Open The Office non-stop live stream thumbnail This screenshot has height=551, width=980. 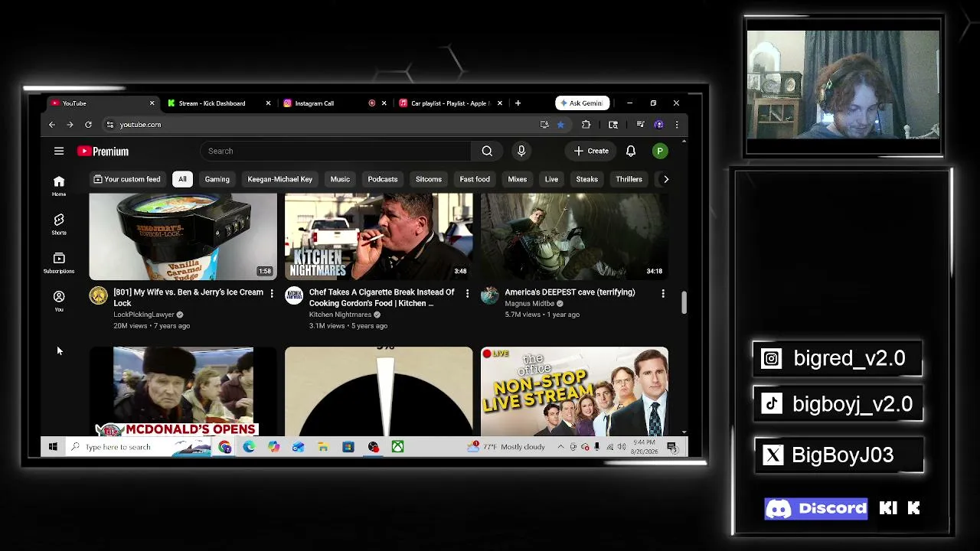[574, 390]
